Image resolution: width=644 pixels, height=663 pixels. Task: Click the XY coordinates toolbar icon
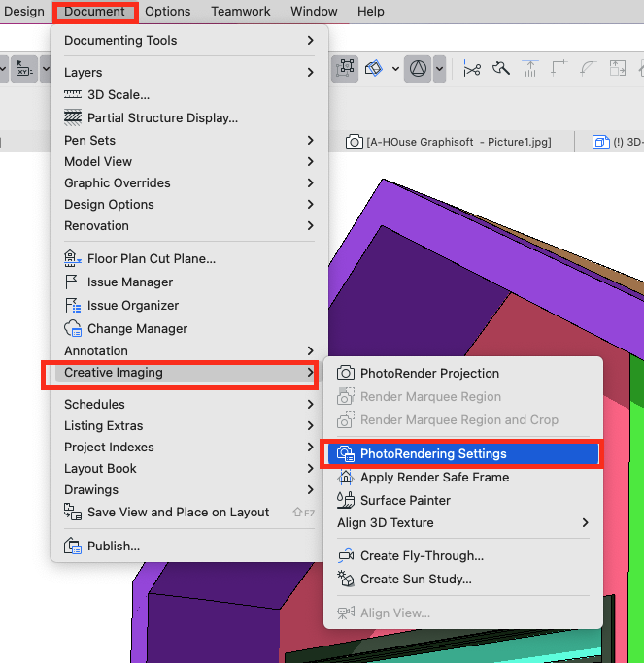(24, 69)
